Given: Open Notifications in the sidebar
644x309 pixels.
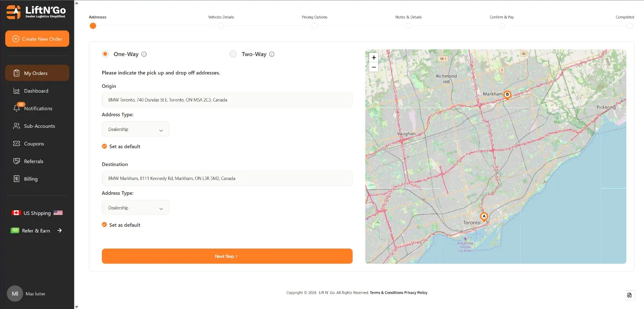Looking at the screenshot, I should pos(37,108).
